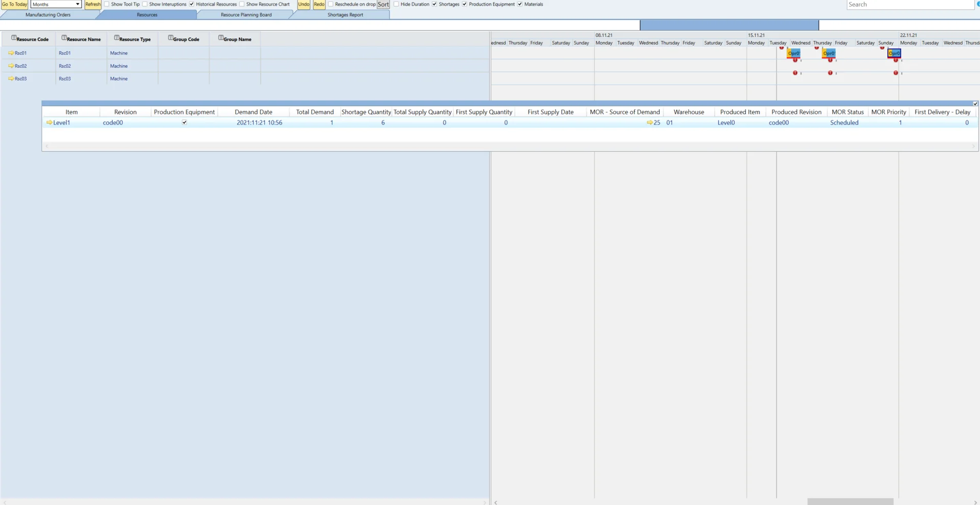The image size is (980, 505).
Task: Click the Group Name column filter icon
Action: pyautogui.click(x=221, y=38)
